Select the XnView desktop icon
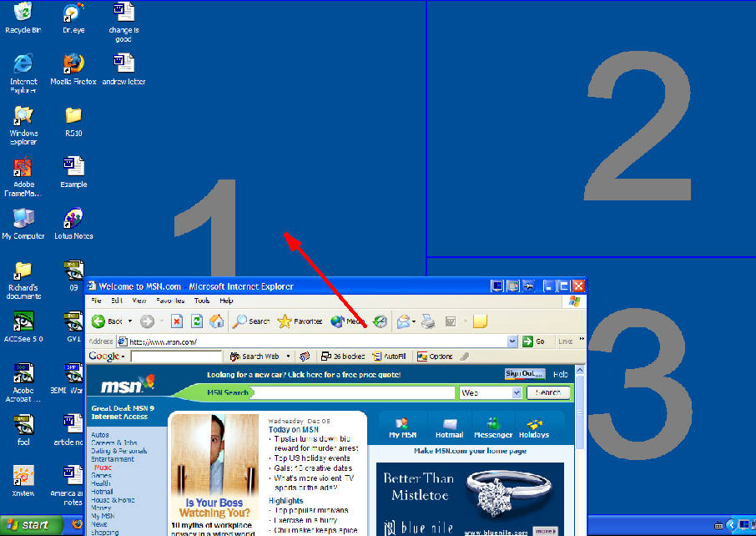Viewport: 756px width, 536px height. (23, 482)
